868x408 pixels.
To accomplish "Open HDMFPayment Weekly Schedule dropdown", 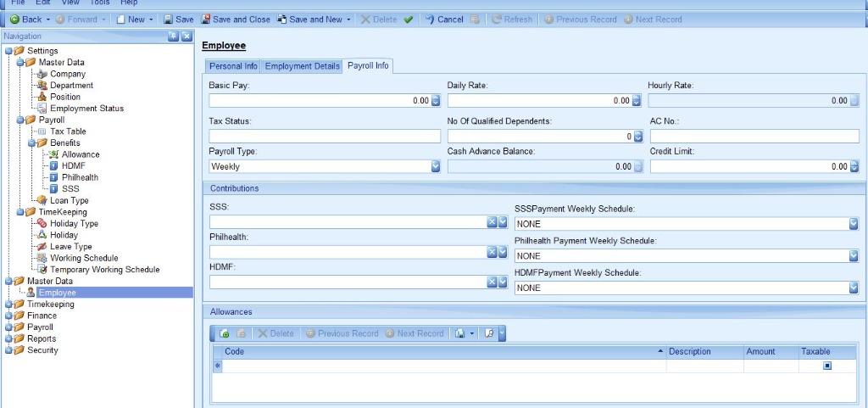I will point(854,288).
